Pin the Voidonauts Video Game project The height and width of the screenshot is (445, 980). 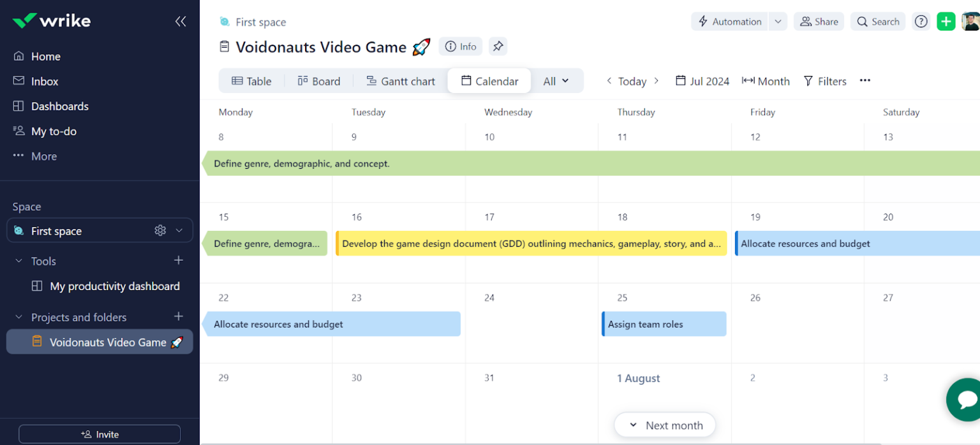[x=498, y=46]
